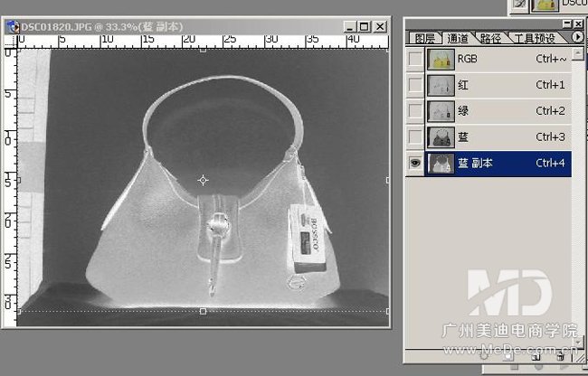Select the channel named 红
Screen dimensions: 588x376
coord(463,85)
